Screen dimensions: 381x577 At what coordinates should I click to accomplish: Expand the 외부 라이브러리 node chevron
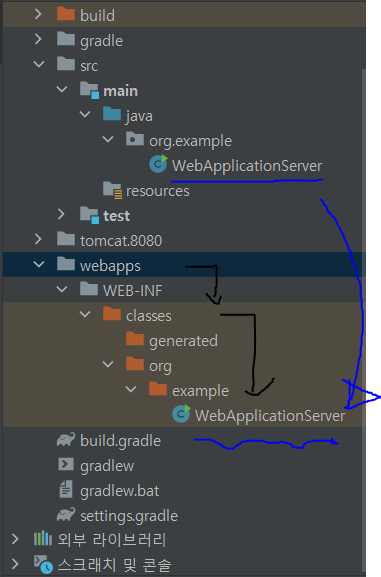click(15, 539)
